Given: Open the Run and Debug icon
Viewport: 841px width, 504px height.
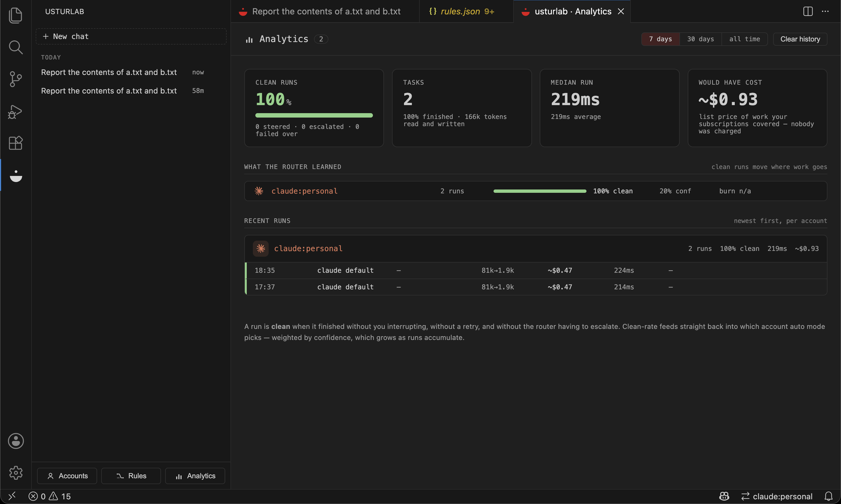Looking at the screenshot, I should point(15,111).
